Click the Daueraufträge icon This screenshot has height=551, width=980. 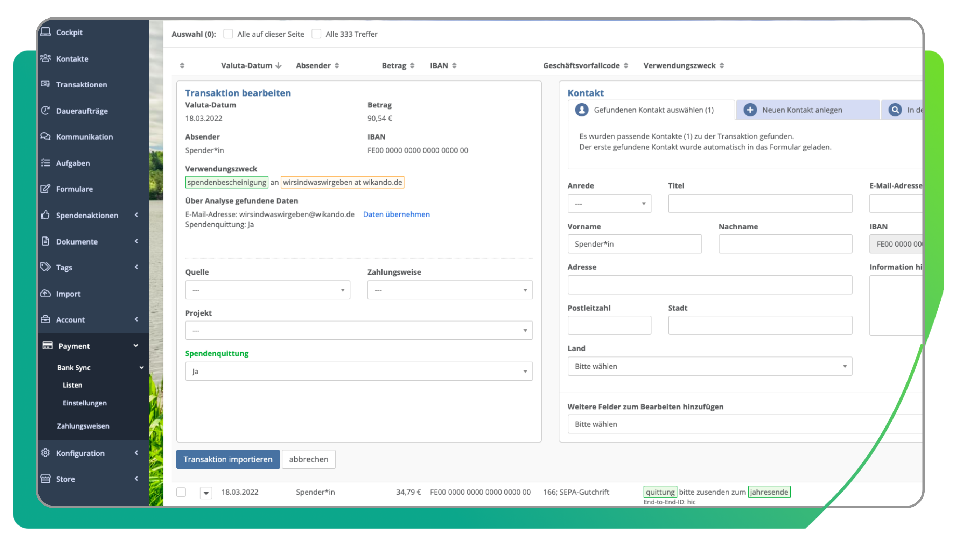click(45, 111)
